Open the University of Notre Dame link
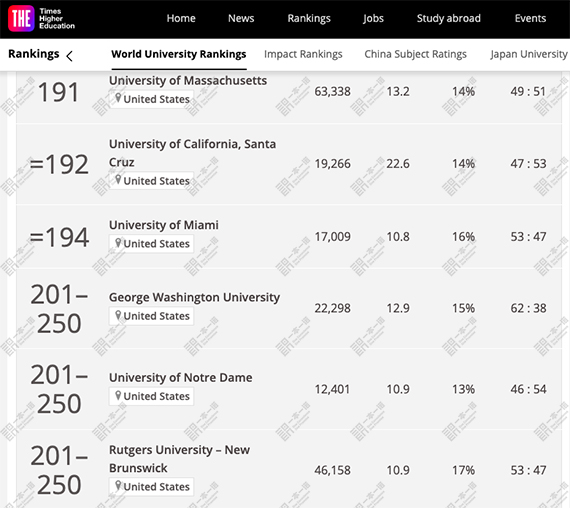Viewport: 570px width, 508px height. coord(181,378)
